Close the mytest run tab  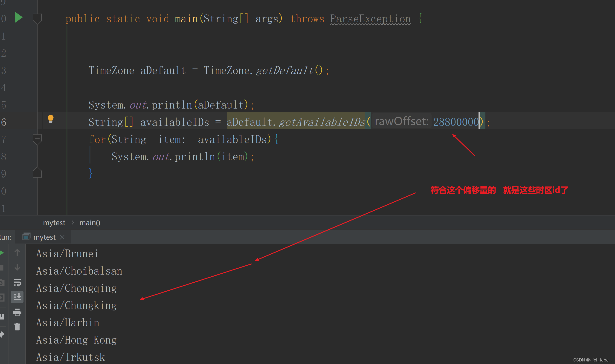[x=62, y=237]
